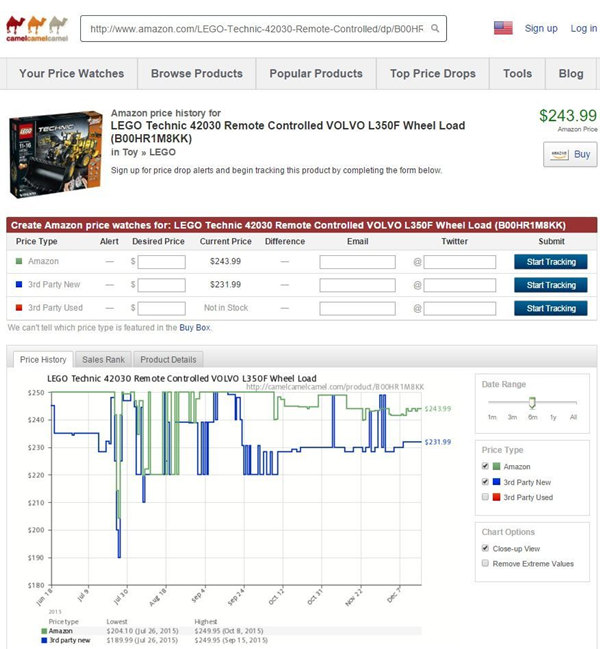Toggle the Close-up View checkbox
600x649 pixels.
(485, 548)
